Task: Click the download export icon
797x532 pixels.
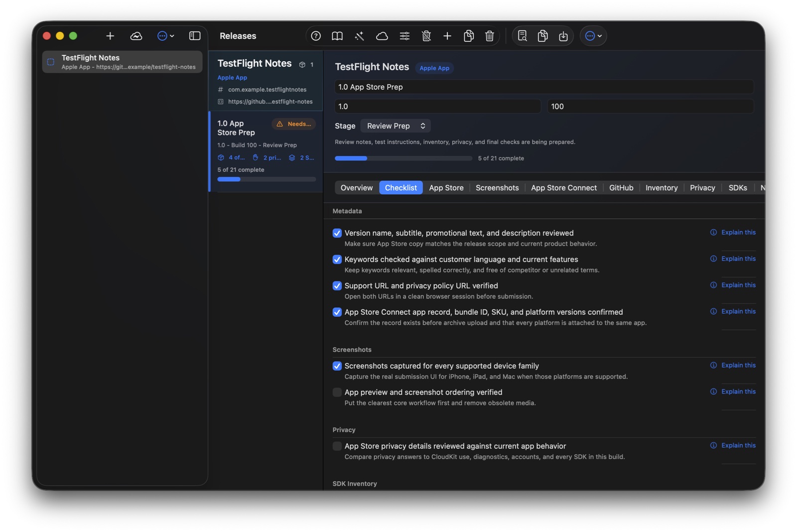Action: point(563,36)
